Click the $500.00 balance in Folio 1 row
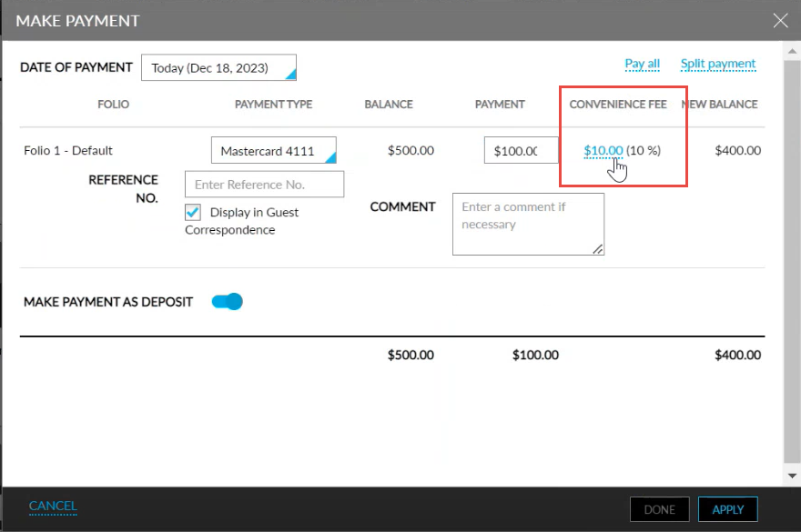The width and height of the screenshot is (801, 532). click(411, 151)
